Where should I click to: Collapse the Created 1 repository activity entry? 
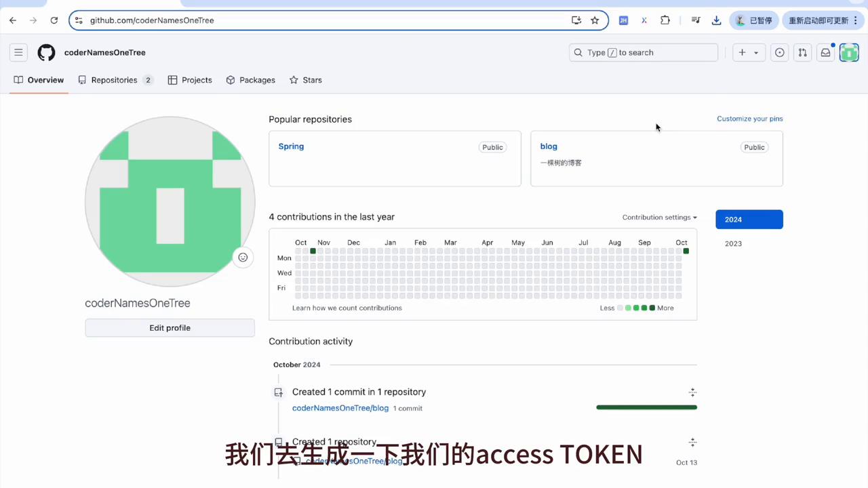(692, 442)
